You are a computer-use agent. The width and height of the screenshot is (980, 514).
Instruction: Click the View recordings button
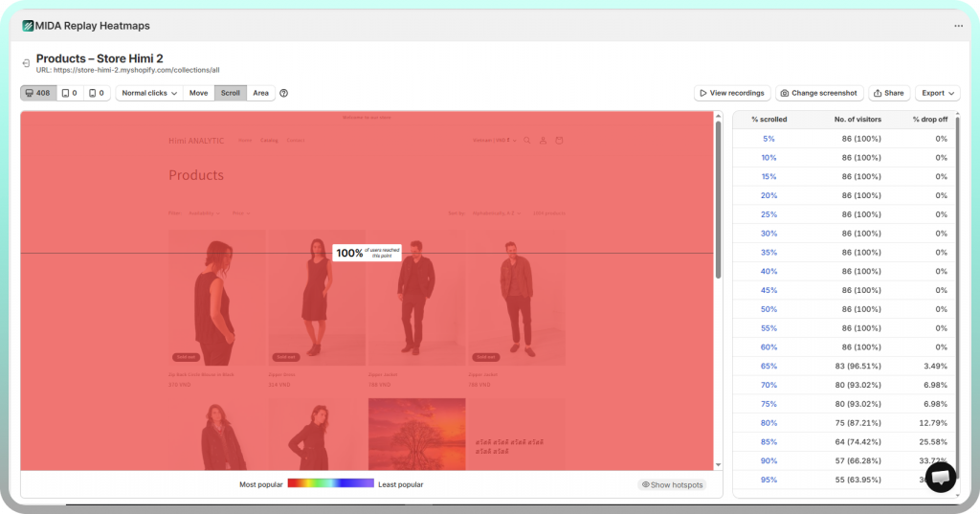(731, 93)
